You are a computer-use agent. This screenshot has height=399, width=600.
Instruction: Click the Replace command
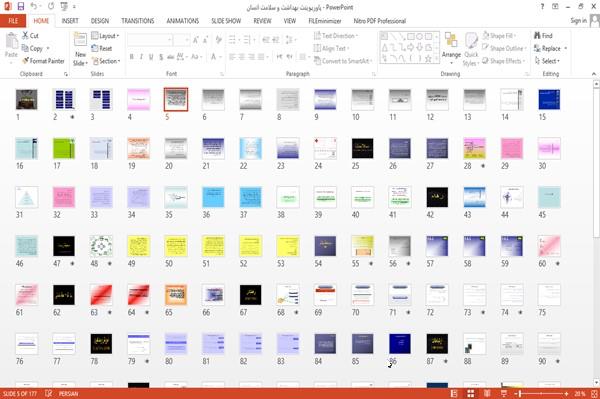pos(548,48)
